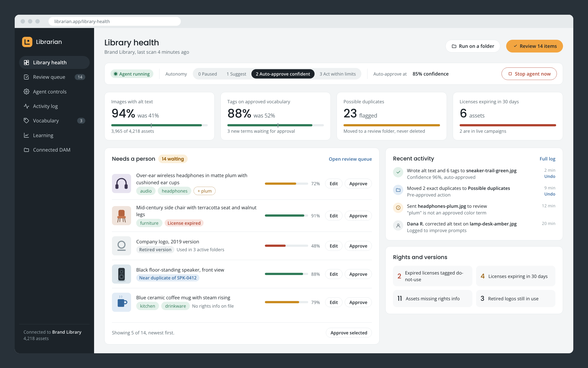This screenshot has height=368, width=588.
Task: Click the Review queue 14 badge
Action: coord(80,77)
